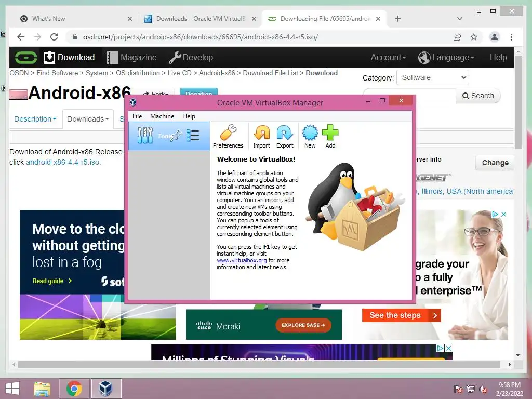The width and height of the screenshot is (532, 399).
Task: Open Chrome three-dot menu
Action: pos(511,37)
